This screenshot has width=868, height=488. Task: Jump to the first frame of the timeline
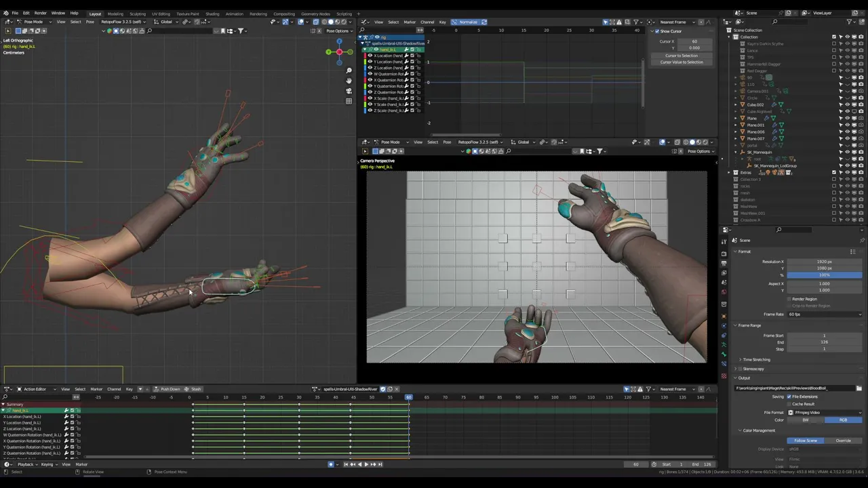point(346,464)
